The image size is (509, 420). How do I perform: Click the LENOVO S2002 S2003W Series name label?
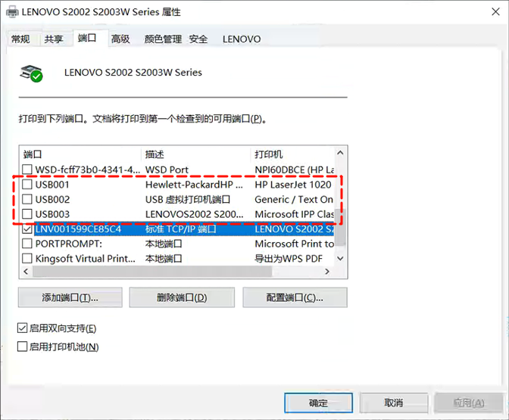pyautogui.click(x=133, y=73)
